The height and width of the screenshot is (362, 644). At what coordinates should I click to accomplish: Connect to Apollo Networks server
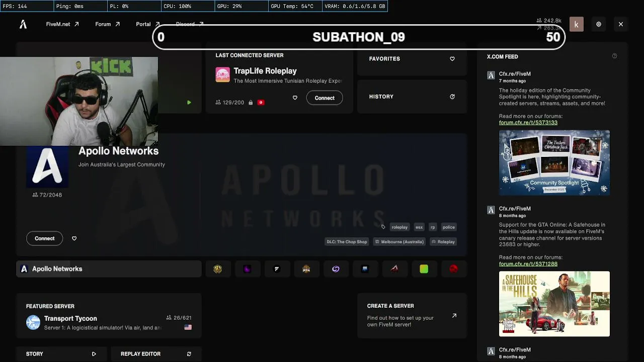(x=45, y=238)
